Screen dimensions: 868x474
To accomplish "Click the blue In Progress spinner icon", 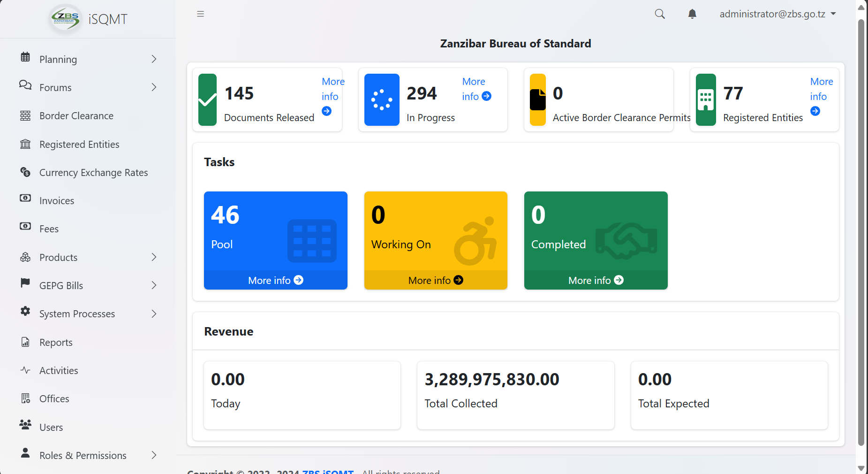I will tap(382, 99).
